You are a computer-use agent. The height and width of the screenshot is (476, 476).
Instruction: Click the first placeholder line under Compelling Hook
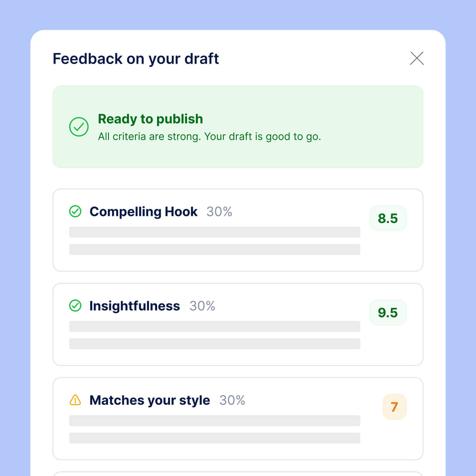tap(215, 232)
